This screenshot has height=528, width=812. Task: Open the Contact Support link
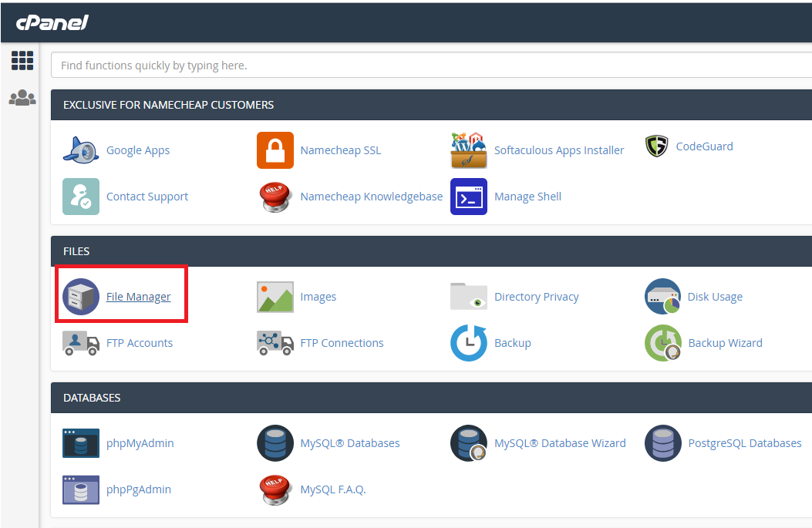(147, 197)
